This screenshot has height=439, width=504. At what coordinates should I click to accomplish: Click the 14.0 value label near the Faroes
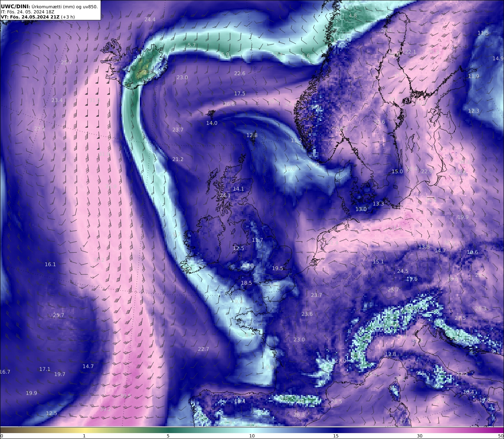pos(212,123)
